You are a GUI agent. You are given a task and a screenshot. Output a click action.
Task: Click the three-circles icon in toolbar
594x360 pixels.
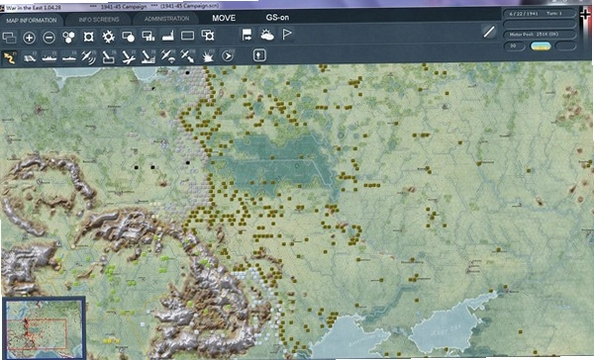pyautogui.click(x=69, y=37)
